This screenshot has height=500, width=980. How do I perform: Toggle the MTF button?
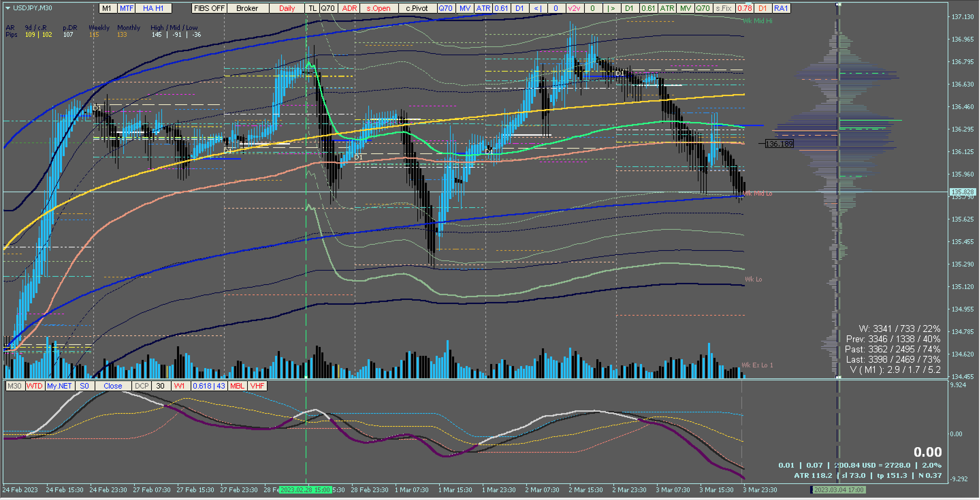126,8
